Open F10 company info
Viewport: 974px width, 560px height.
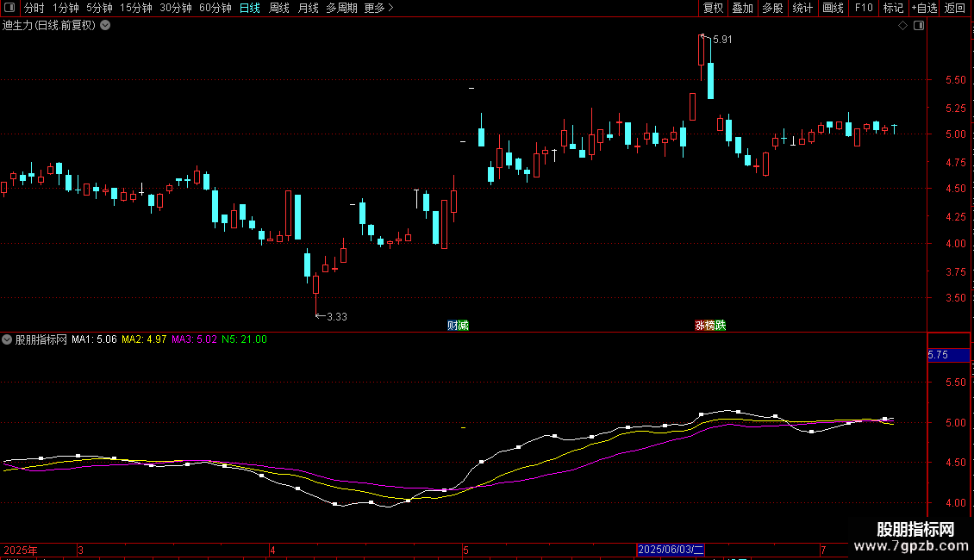864,8
